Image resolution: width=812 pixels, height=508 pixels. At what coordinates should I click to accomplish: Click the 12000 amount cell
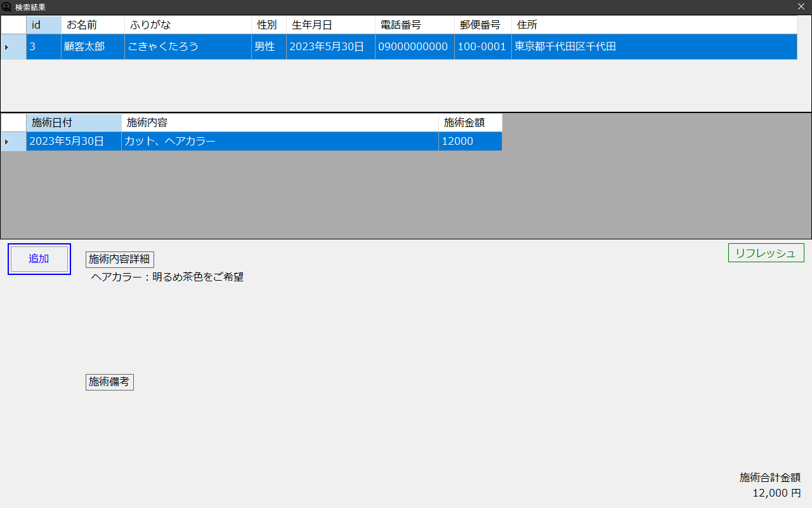[x=469, y=142]
